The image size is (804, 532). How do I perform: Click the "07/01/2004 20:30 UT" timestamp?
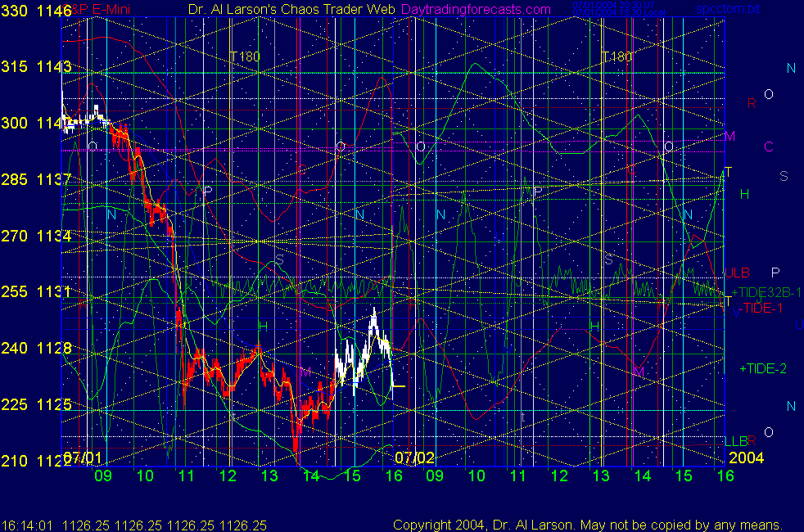(x=613, y=5)
